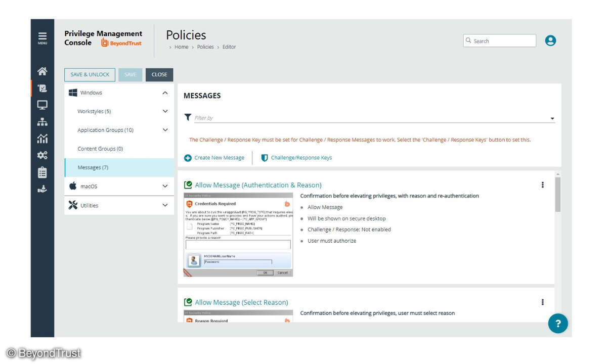The height and width of the screenshot is (364, 607).
Task: Open the user account profile icon
Action: (550, 41)
